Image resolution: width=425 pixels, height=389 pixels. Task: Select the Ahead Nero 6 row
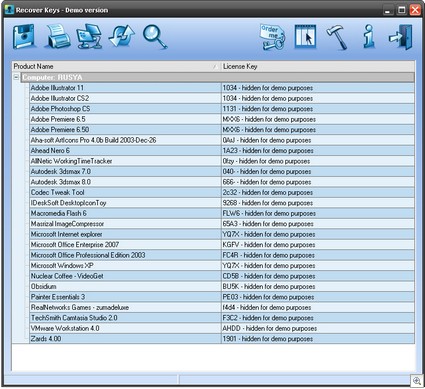tap(222, 151)
